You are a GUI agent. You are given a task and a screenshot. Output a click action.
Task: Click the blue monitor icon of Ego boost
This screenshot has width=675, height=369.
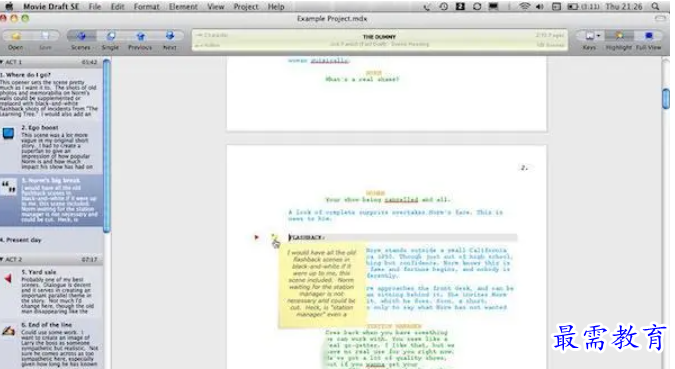[x=8, y=133]
